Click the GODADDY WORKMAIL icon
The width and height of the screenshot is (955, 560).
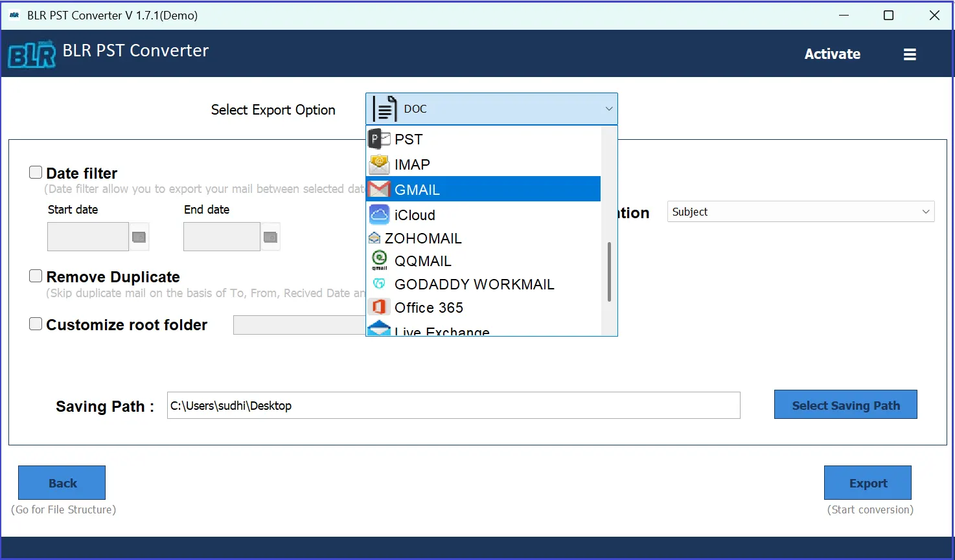pos(379,284)
